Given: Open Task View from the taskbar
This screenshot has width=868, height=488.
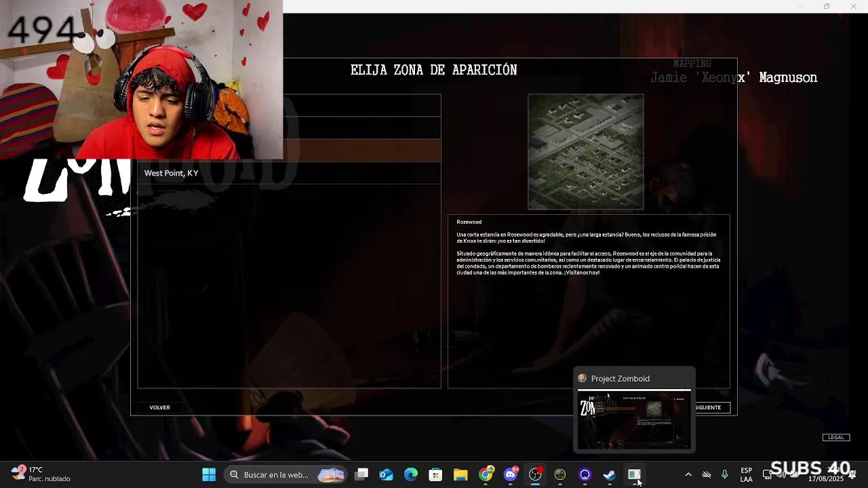Looking at the screenshot, I should 361,474.
